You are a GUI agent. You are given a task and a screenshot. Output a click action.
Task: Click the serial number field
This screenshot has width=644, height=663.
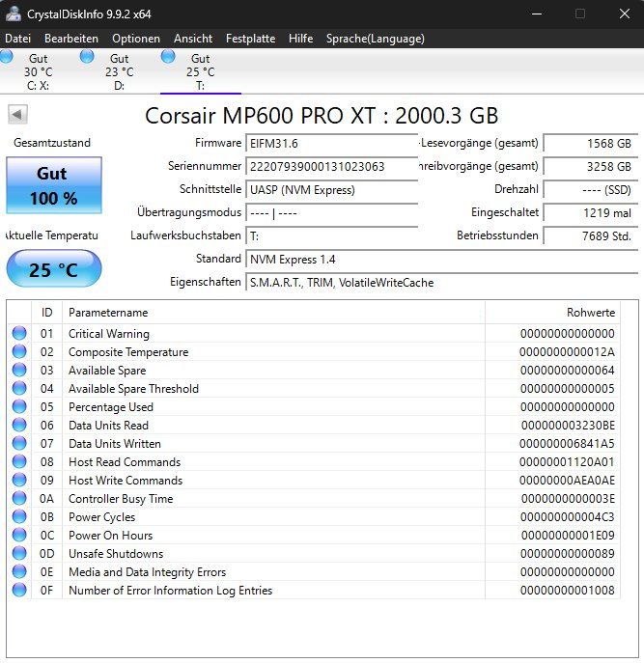point(332,167)
